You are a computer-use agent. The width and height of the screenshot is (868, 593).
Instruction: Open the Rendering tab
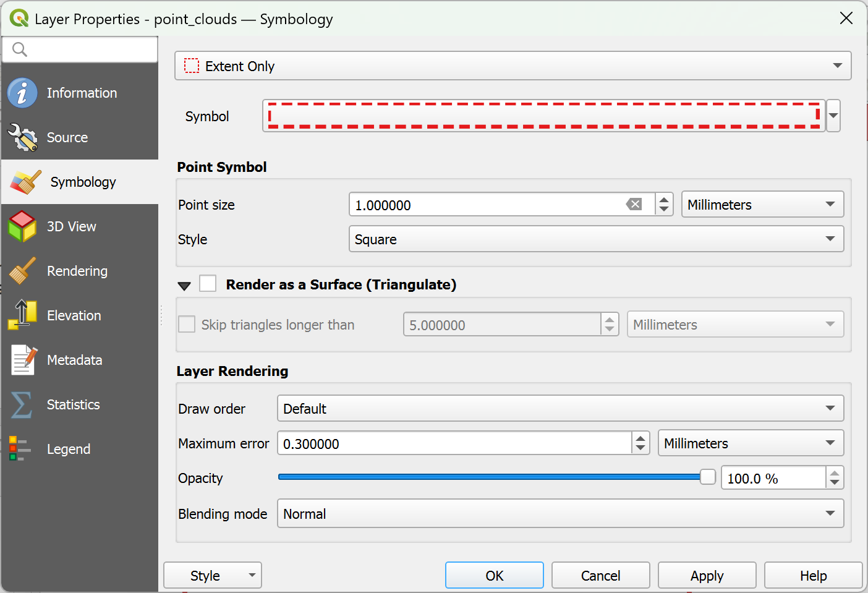pos(80,271)
